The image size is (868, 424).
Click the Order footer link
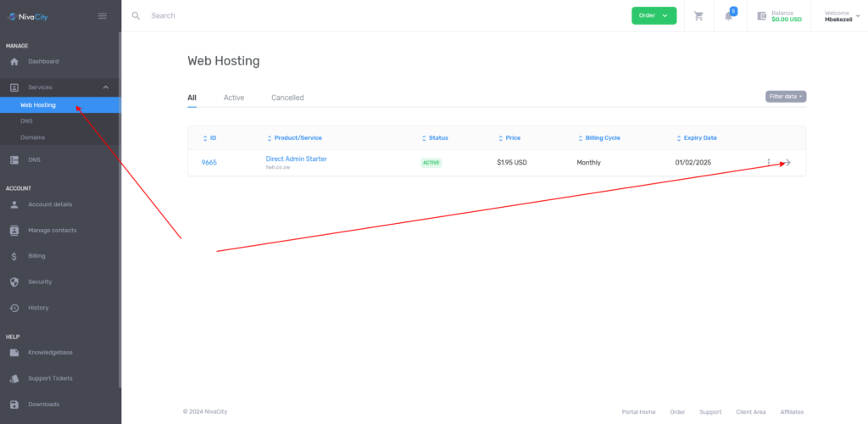tap(677, 412)
